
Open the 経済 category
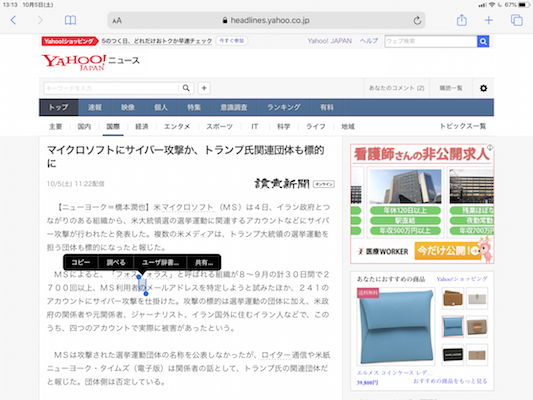(x=142, y=126)
